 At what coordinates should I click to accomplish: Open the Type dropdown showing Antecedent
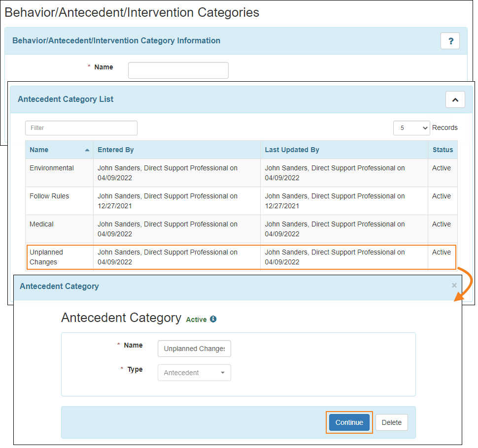194,373
